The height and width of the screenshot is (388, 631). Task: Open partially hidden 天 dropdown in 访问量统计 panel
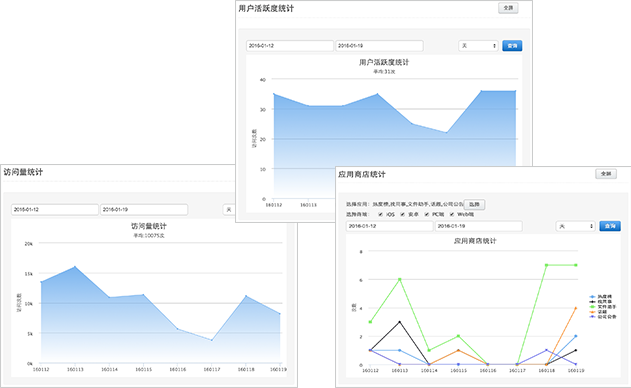229,210
